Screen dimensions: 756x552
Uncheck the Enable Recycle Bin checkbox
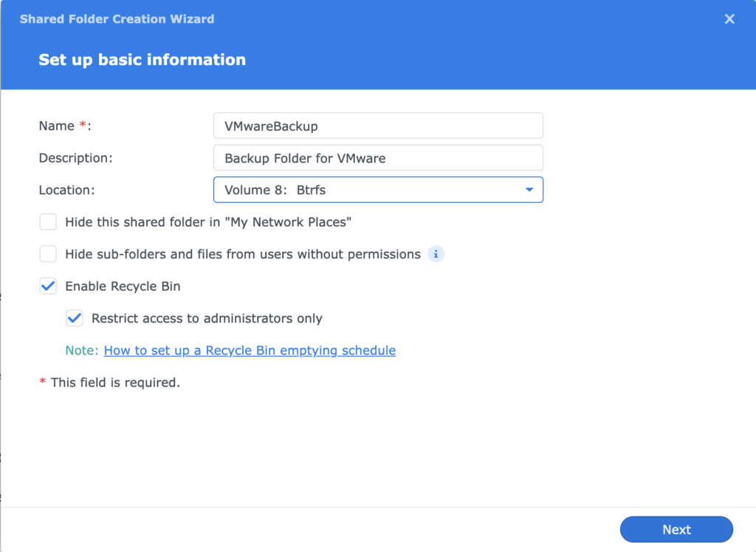coord(48,286)
